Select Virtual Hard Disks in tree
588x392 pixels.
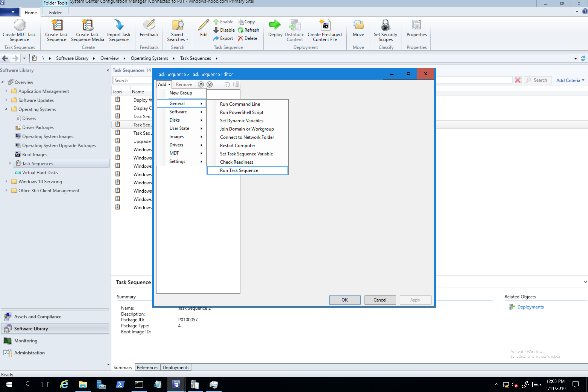click(x=37, y=173)
